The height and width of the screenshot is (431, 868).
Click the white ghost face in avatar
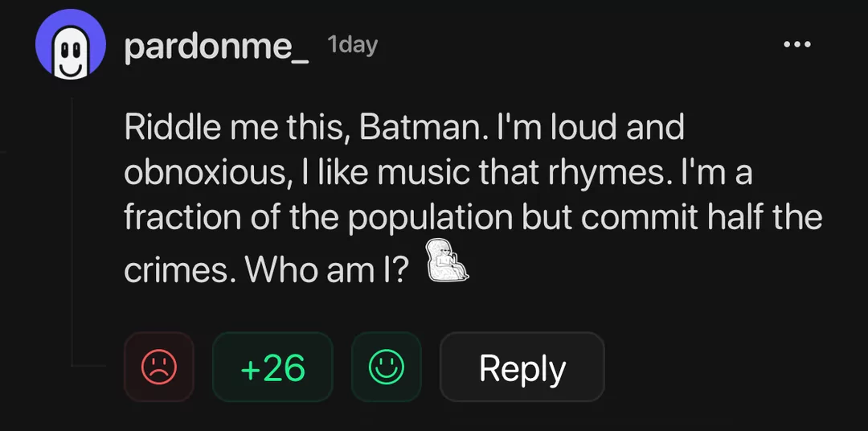[72, 51]
